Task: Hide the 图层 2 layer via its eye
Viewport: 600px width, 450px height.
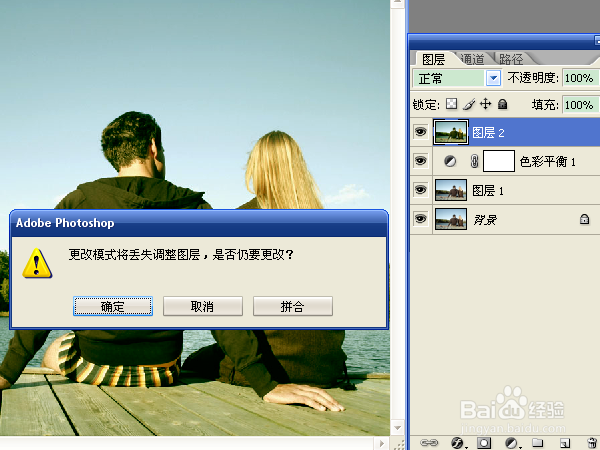Action: coord(421,132)
